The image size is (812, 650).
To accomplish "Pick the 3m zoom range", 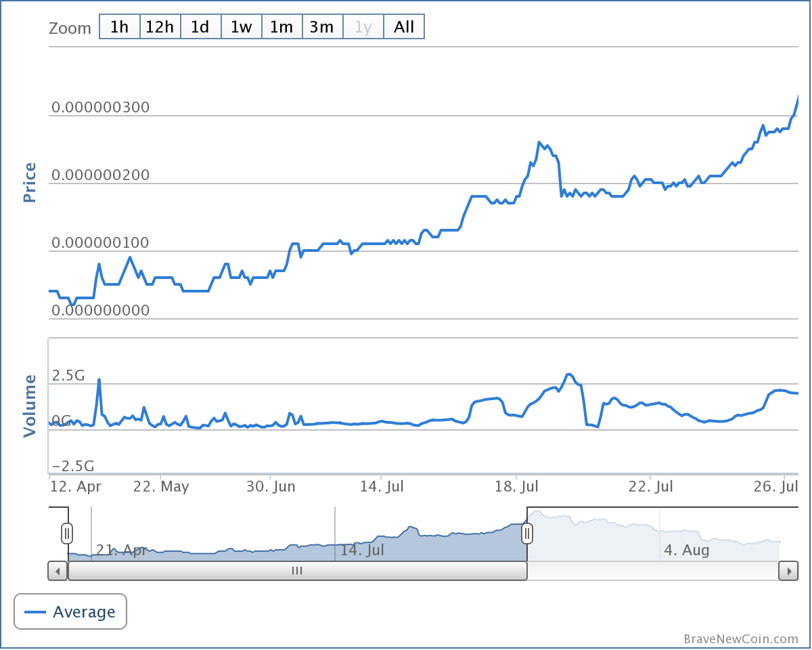I will pos(322,27).
